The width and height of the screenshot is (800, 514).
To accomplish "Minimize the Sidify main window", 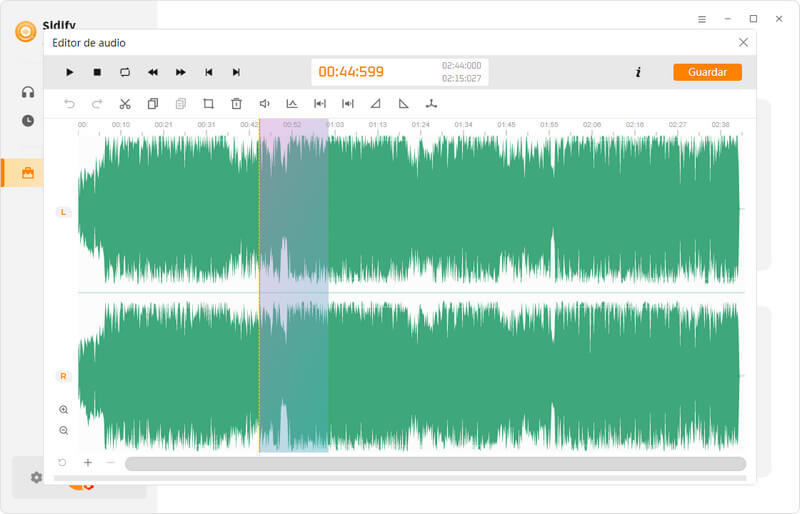I will click(x=728, y=19).
